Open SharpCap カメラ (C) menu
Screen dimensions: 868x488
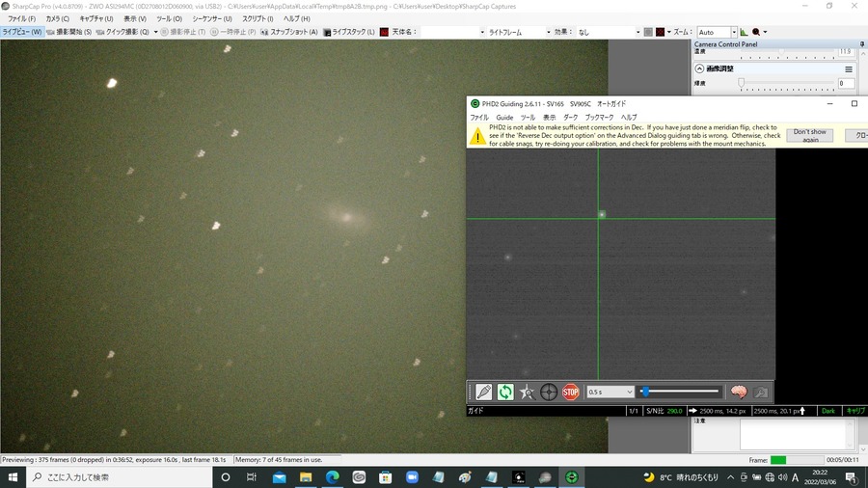coord(58,18)
